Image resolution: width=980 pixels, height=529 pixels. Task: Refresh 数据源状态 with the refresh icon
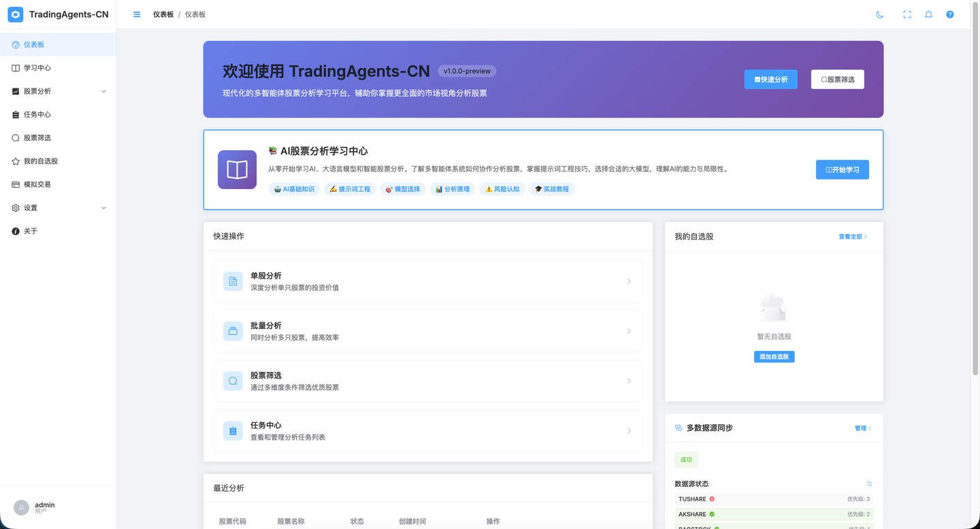869,484
